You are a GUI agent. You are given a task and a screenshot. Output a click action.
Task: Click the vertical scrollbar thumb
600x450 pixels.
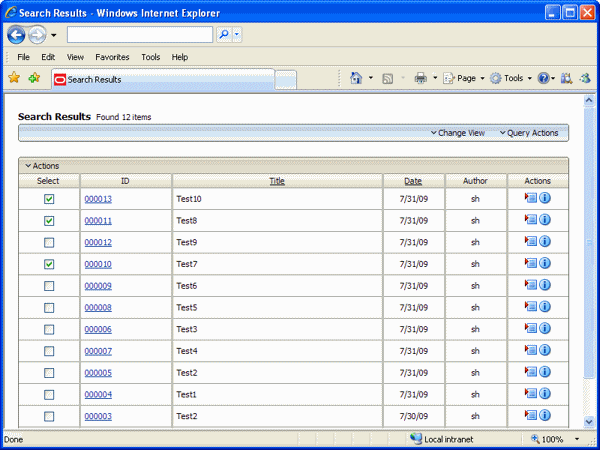pyautogui.click(x=589, y=243)
